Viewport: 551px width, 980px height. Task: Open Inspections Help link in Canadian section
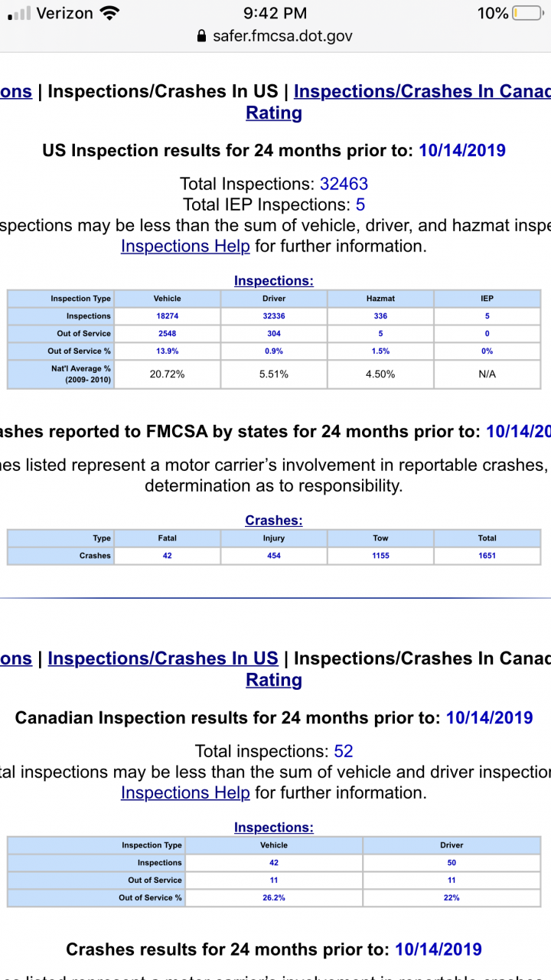pyautogui.click(x=185, y=792)
